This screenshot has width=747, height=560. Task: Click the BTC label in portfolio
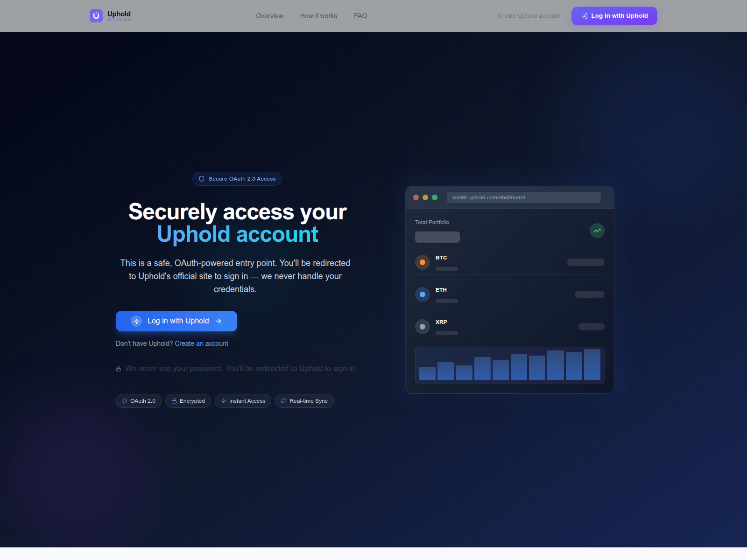(x=441, y=258)
